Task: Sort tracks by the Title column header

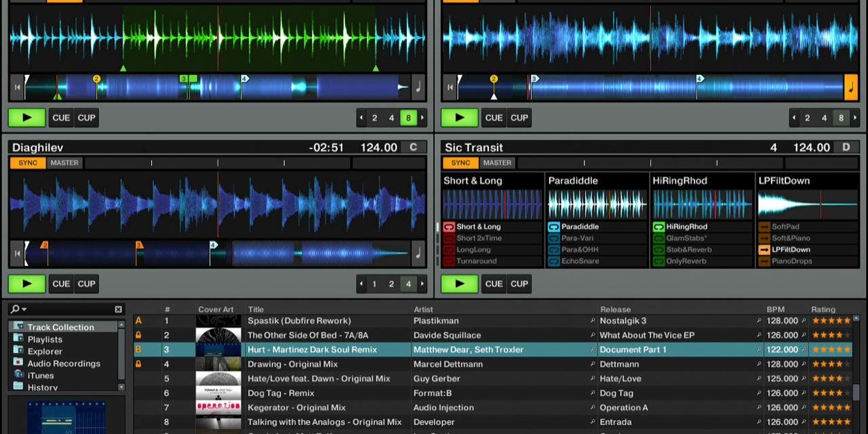Action: 256,309
